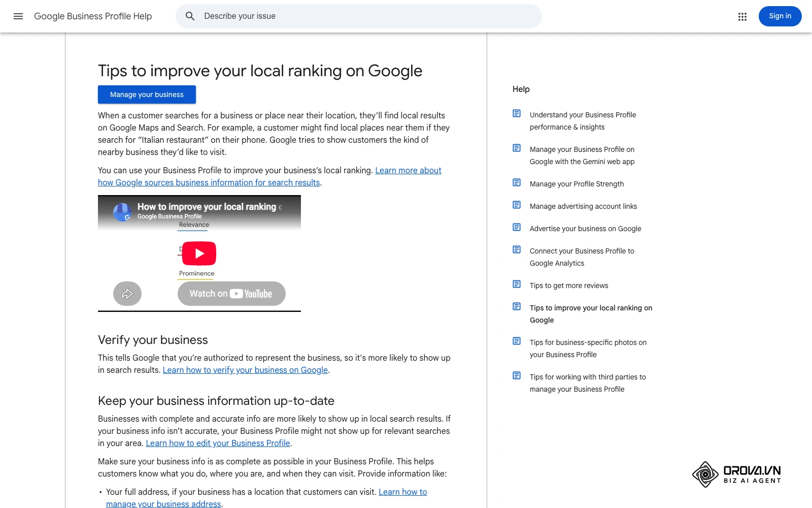Screen dimensions: 812x508
Task: Click the video title How to improve your local ranking
Action: pos(209,207)
